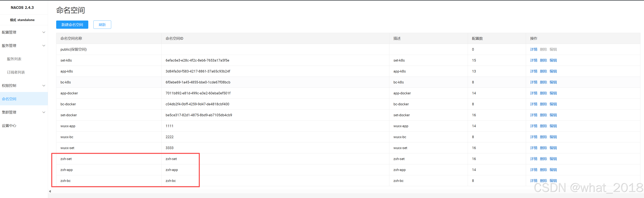The width and height of the screenshot is (644, 198).
Task: Click the 刷新 button
Action: pyautogui.click(x=102, y=25)
